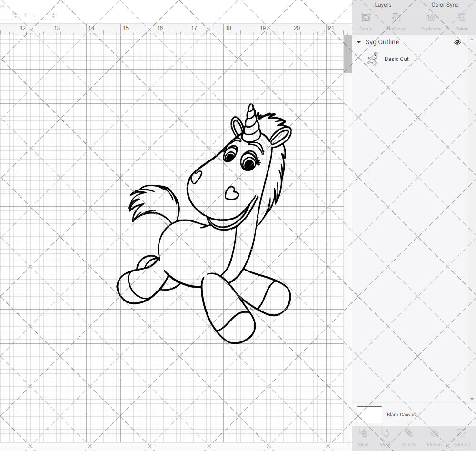This screenshot has height=451, width=476.
Task: Click the Layers panel scroll-down arrow
Action: [471, 399]
